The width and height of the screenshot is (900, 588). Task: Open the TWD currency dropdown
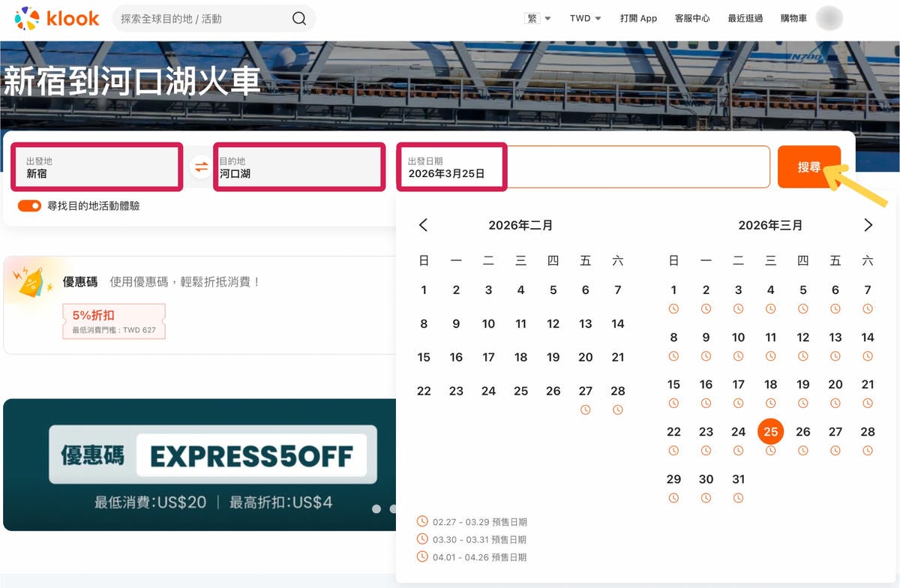[585, 19]
